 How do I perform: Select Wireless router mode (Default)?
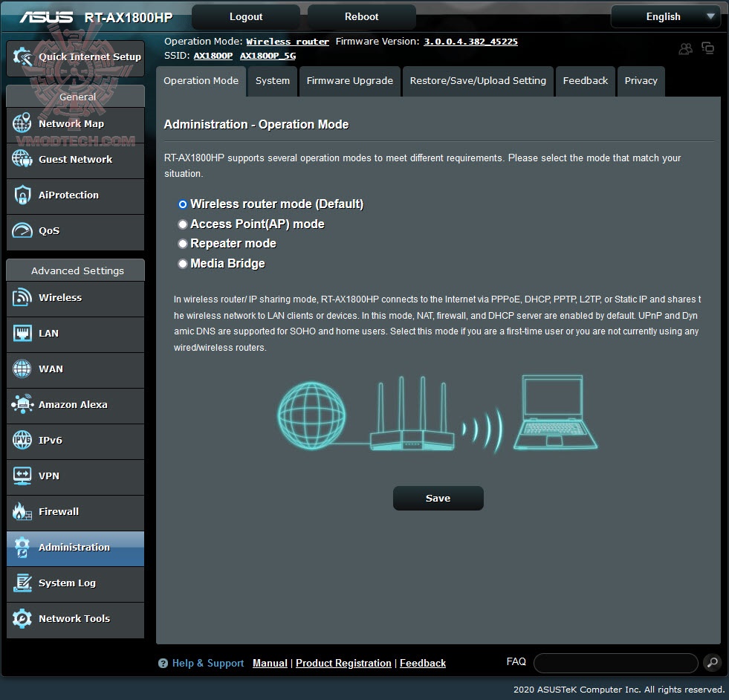(183, 204)
